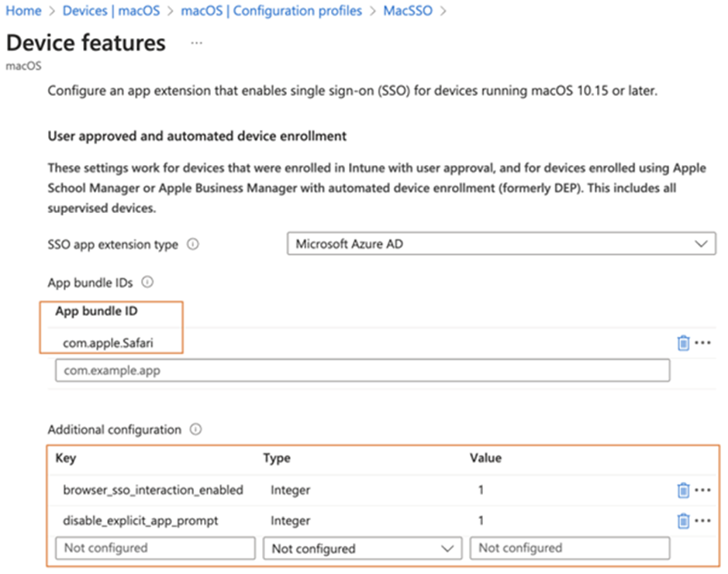This screenshot has height=574, width=728.
Task: Delete the disable_explicit_app_prompt key
Action: tap(683, 521)
